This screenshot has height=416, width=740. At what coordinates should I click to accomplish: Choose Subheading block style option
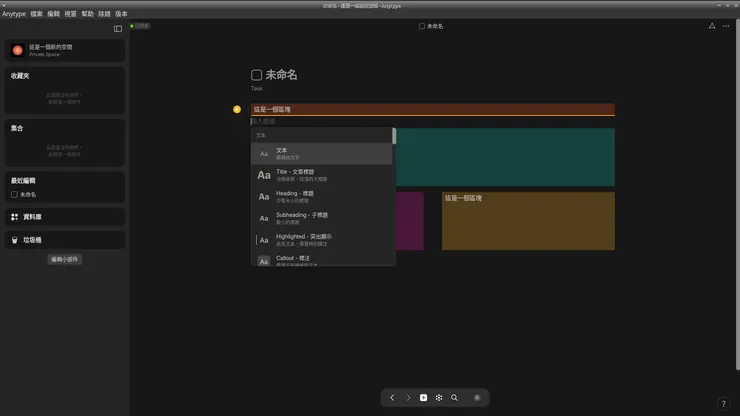point(321,219)
